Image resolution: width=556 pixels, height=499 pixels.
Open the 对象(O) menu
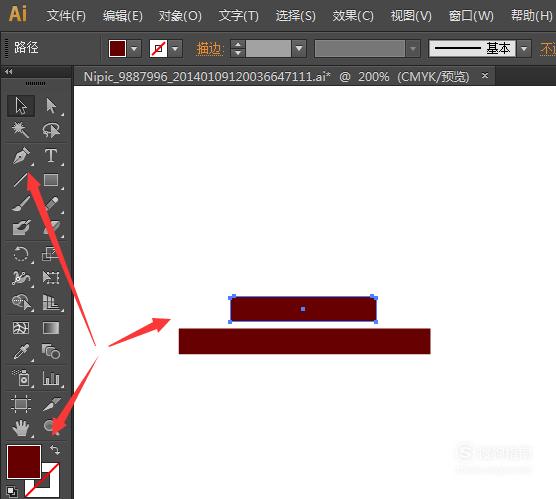[x=180, y=16]
